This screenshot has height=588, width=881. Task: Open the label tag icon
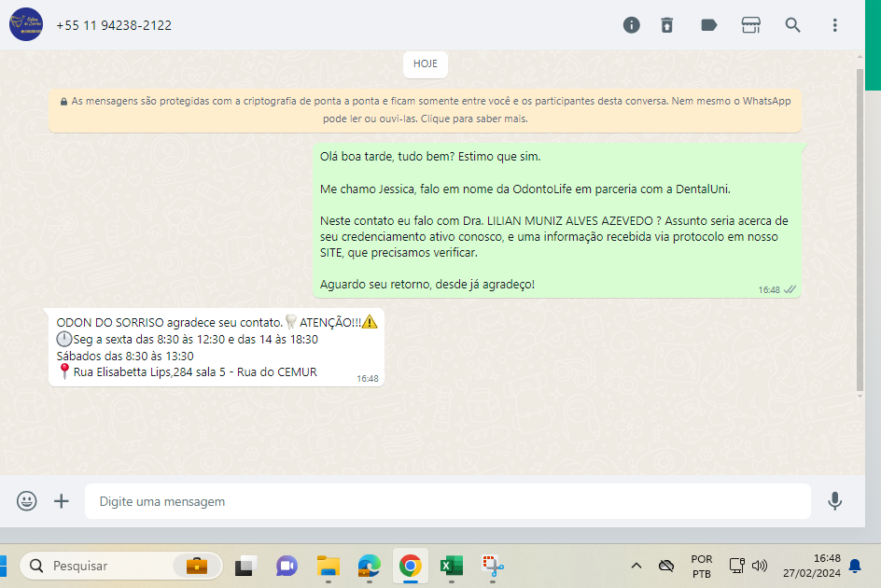click(709, 25)
